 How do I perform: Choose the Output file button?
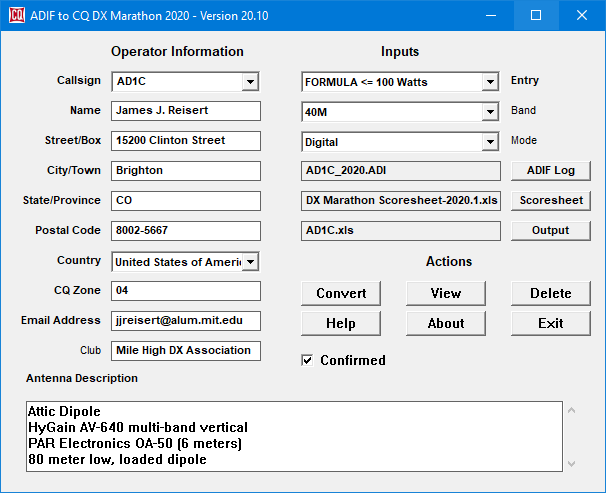(550, 231)
